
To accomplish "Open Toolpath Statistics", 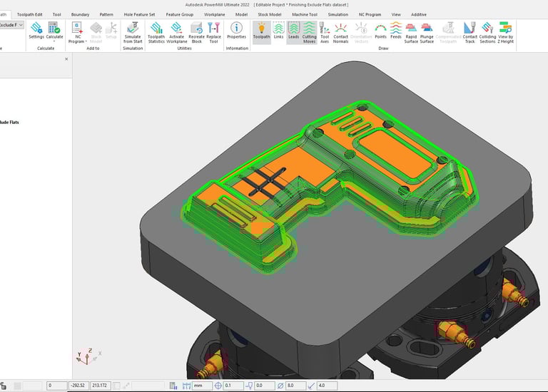I will (156, 33).
